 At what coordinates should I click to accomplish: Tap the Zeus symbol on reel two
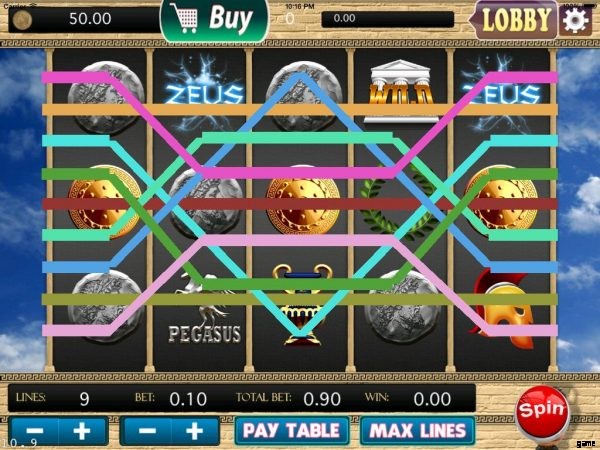pos(204,94)
